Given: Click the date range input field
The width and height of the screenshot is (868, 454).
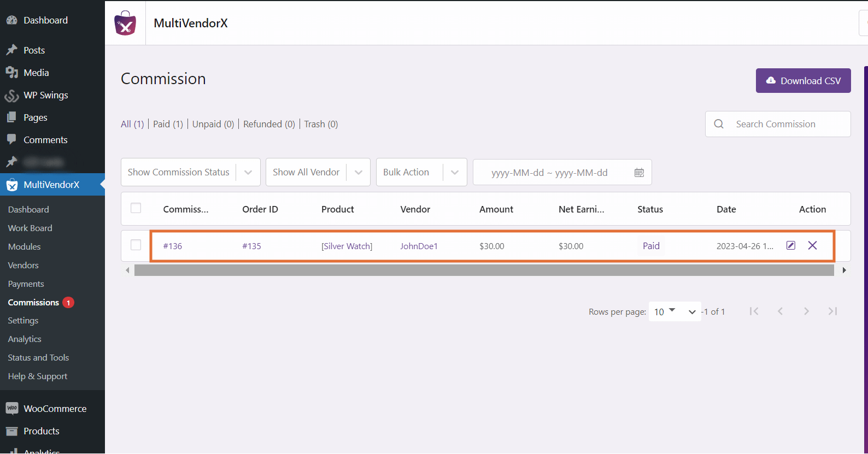Looking at the screenshot, I should coord(562,173).
